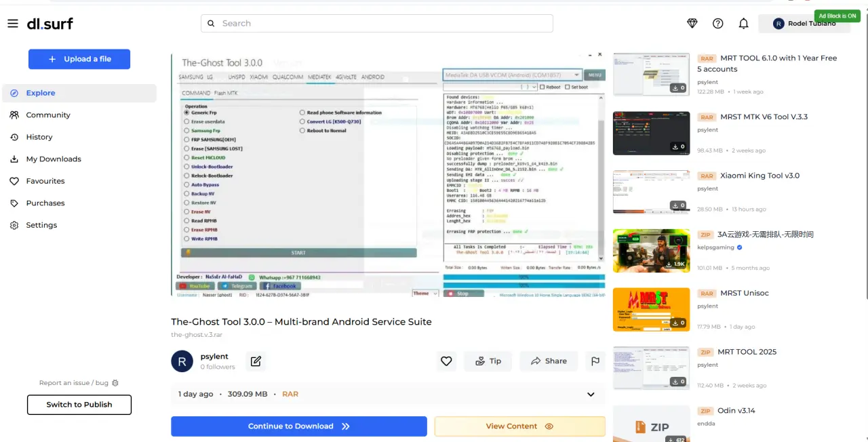This screenshot has height=442, width=868.
Task: Click into the Search field
Action: 377,24
